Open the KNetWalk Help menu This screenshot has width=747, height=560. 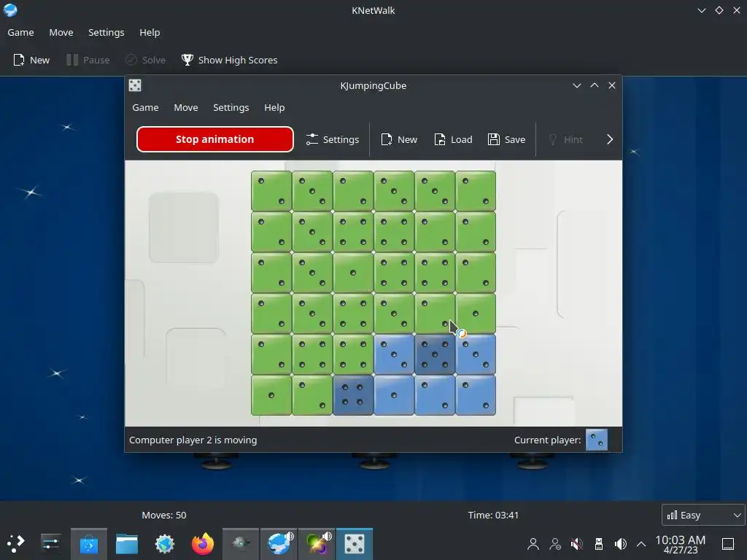150,32
